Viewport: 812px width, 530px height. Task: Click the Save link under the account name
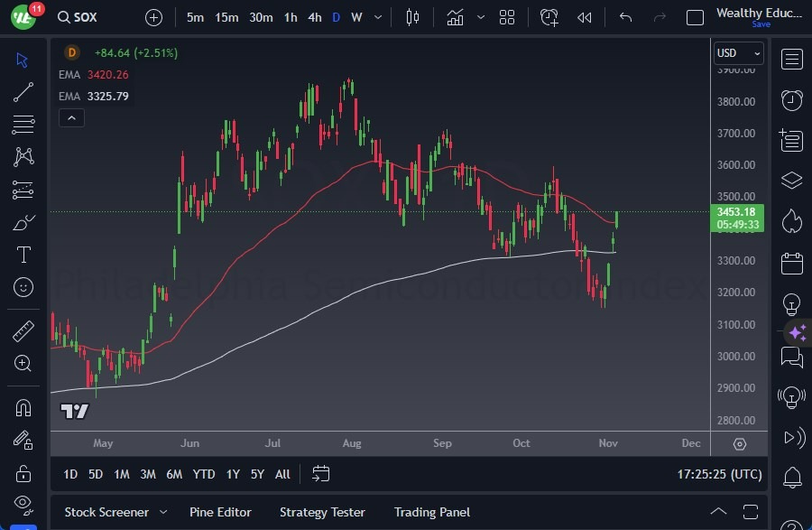click(x=762, y=24)
